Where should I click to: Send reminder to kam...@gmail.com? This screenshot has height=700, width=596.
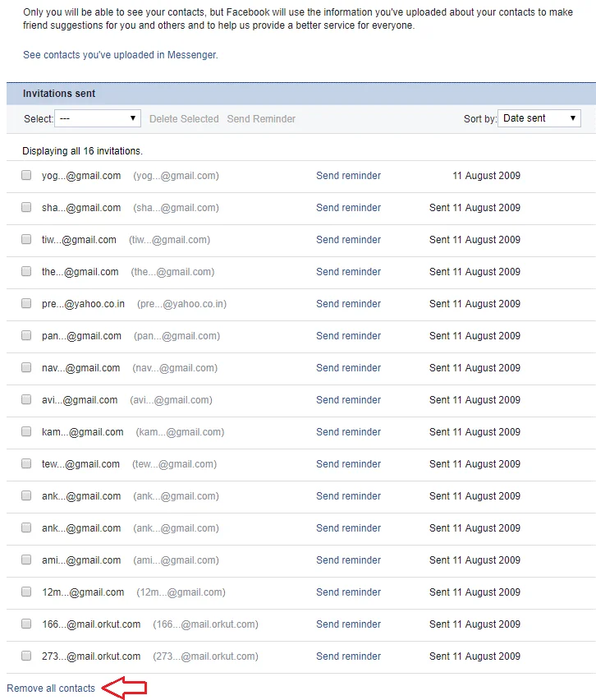tap(348, 432)
